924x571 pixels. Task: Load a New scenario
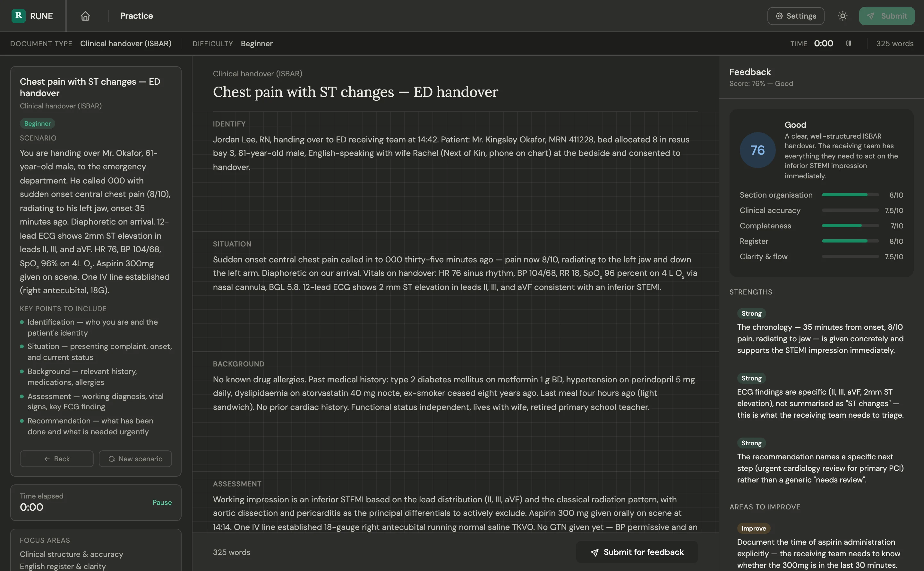coord(135,458)
